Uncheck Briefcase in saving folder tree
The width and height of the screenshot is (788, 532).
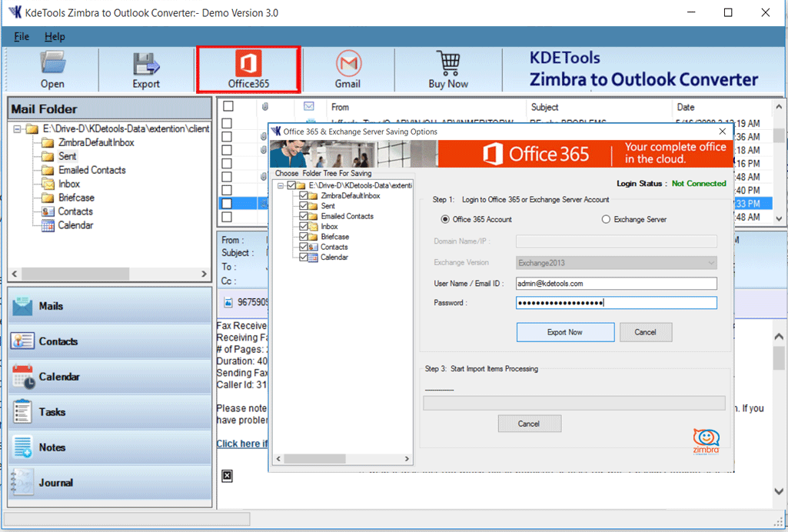[x=304, y=237]
